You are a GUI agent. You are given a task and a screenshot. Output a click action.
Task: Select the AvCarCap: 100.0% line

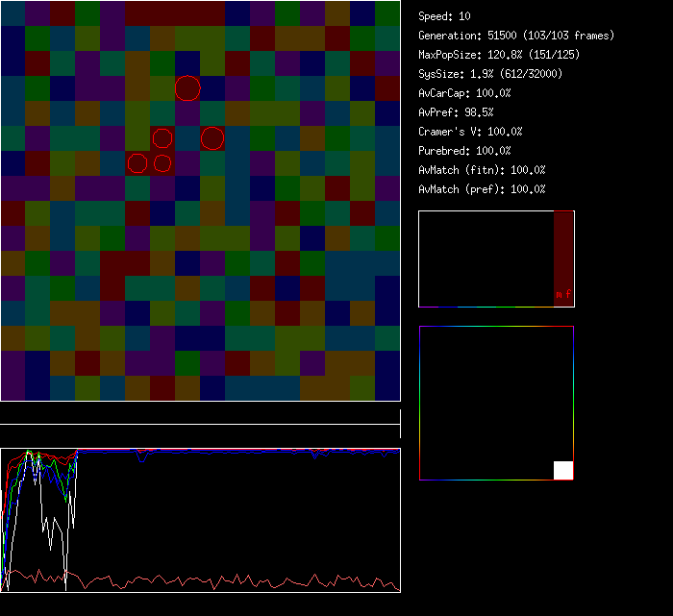pyautogui.click(x=464, y=93)
